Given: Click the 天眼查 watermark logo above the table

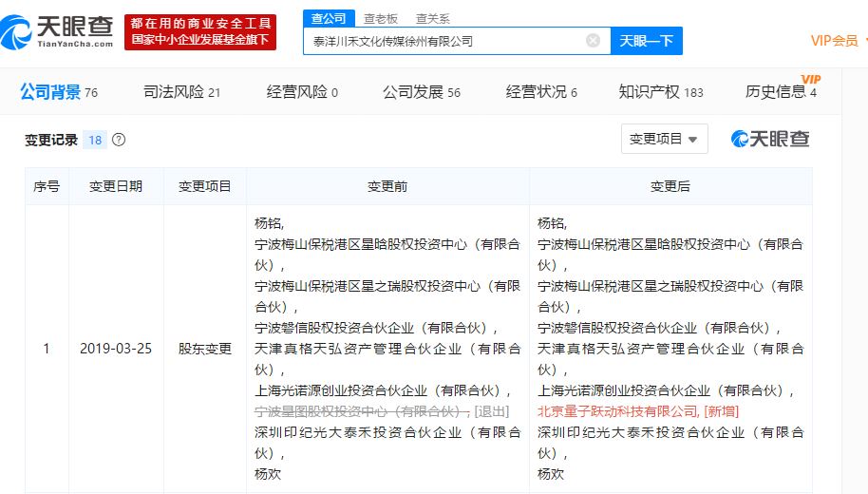Looking at the screenshot, I should point(770,139).
